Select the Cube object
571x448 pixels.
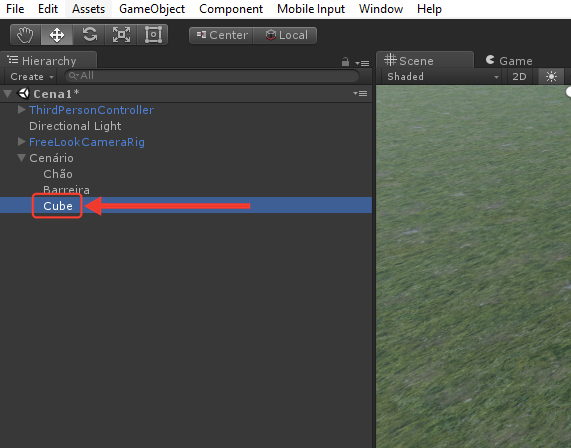point(58,206)
